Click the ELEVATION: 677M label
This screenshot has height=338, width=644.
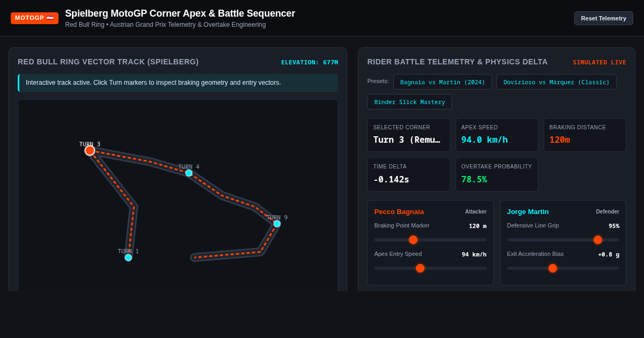(x=310, y=62)
